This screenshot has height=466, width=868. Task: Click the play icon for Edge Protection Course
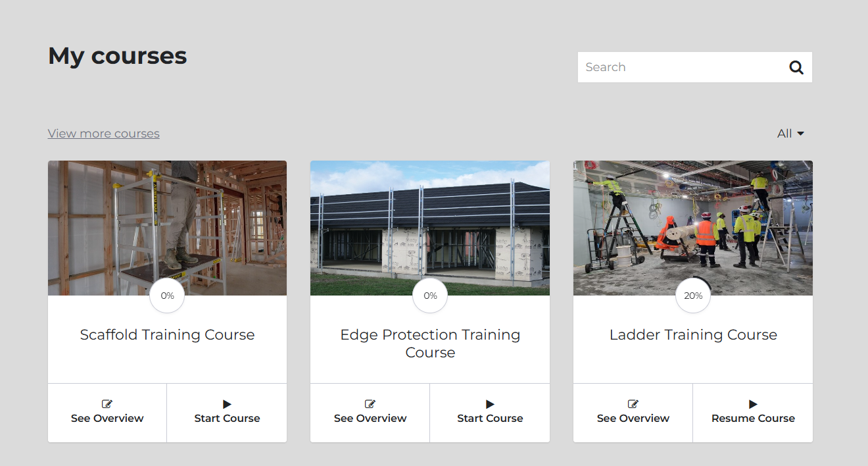[x=490, y=404]
